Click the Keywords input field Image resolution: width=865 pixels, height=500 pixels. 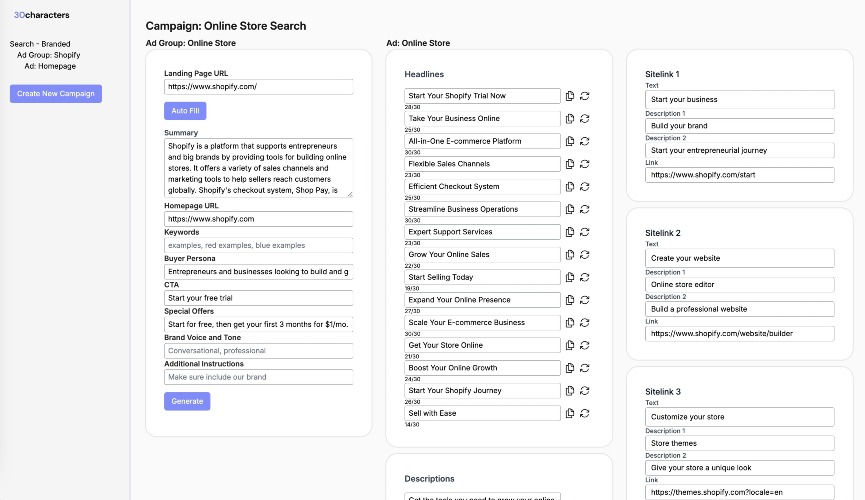258,245
